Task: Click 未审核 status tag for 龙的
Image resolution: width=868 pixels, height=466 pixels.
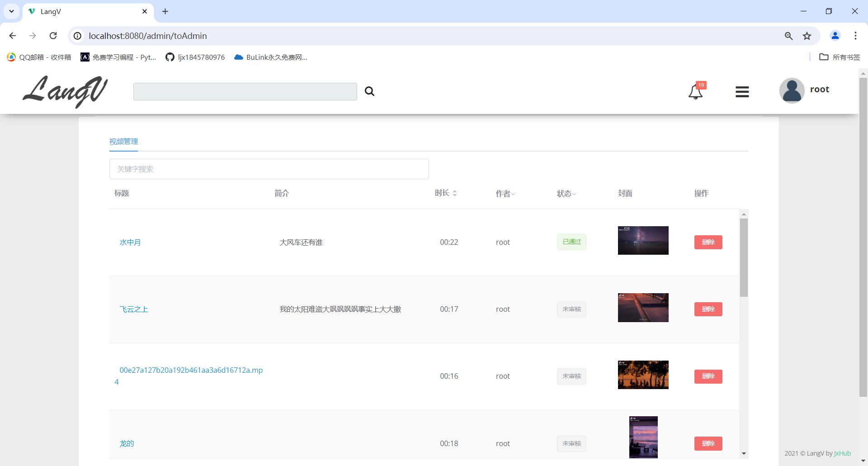Action: (571, 443)
